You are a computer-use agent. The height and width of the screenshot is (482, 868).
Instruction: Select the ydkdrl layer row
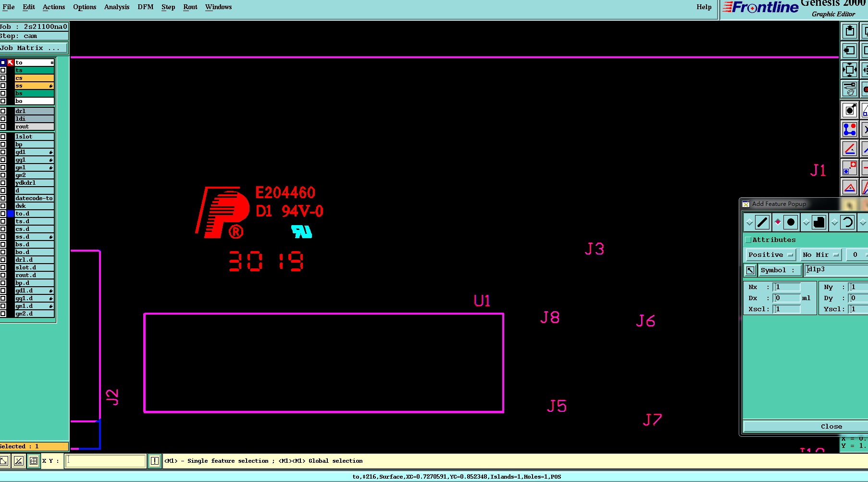34,183
